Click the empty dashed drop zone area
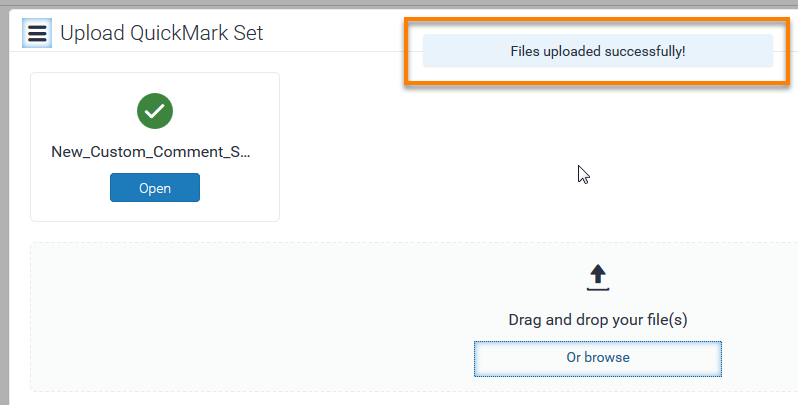Viewport: 798px width, 405px height. 254,316
